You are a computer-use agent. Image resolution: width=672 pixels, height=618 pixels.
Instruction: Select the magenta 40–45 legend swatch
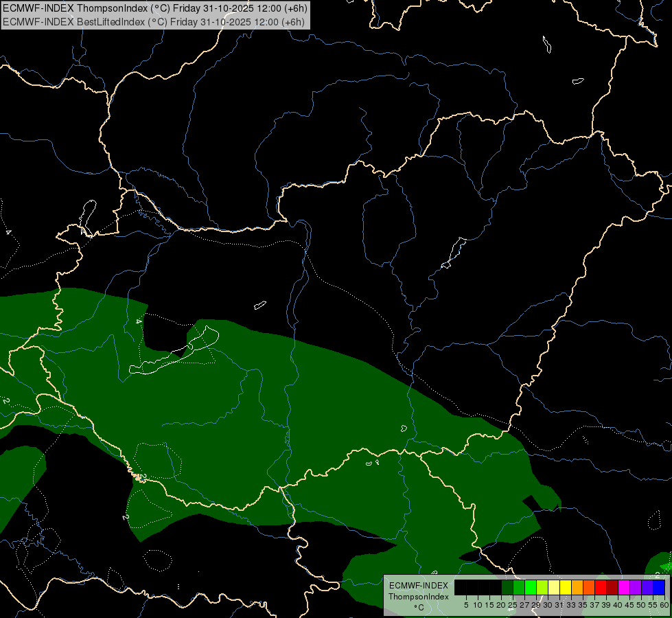[x=624, y=587]
